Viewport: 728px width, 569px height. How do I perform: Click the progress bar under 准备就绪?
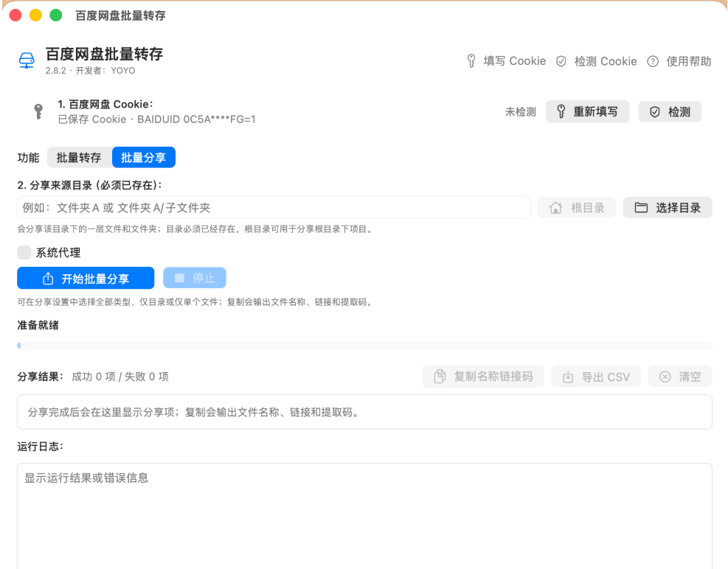pos(364,345)
